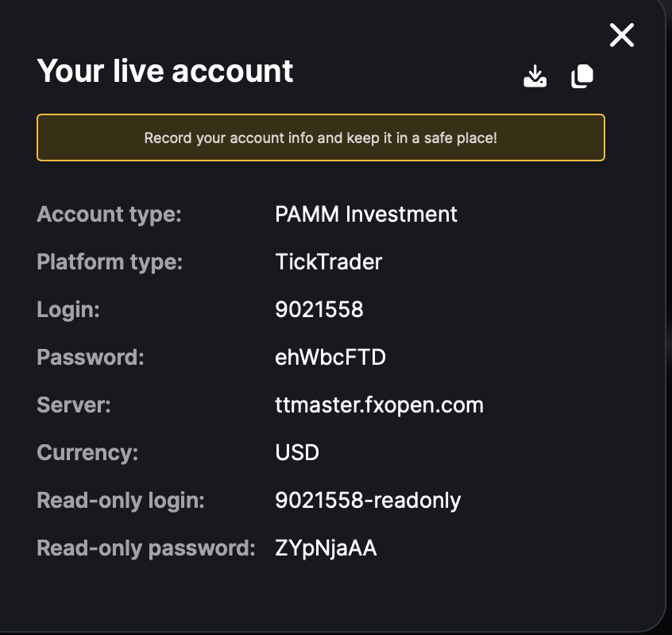
Task: Click the 'Account type:' label
Action: [x=110, y=215]
